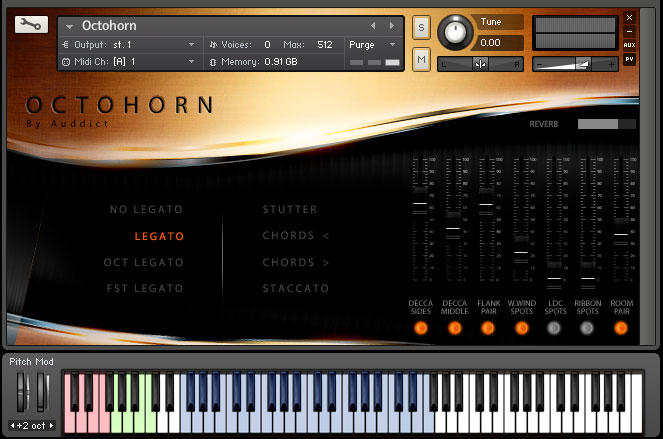Enable the LDC Spots mic

point(554,327)
